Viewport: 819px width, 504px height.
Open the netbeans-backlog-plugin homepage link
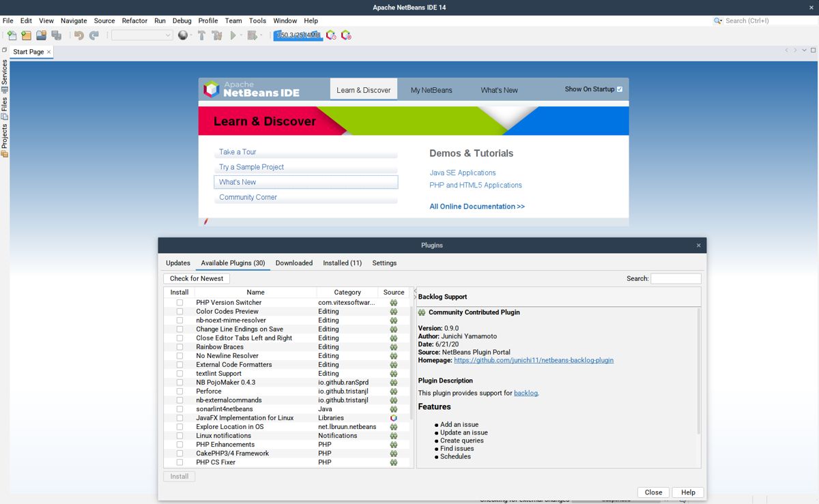534,360
